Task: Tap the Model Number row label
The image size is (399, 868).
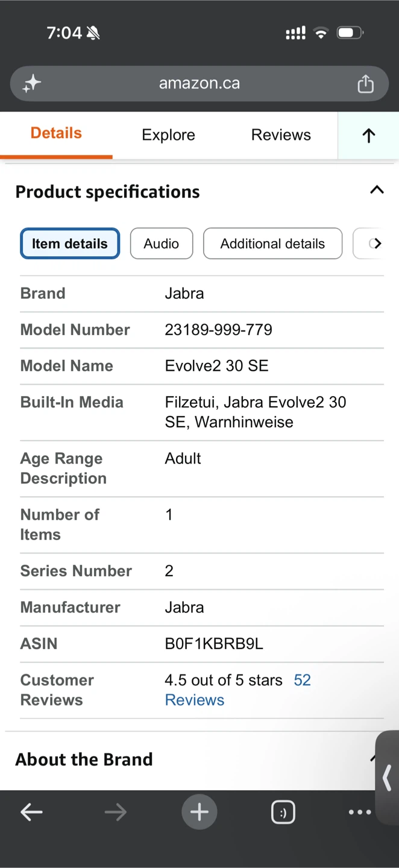Action: click(x=75, y=330)
